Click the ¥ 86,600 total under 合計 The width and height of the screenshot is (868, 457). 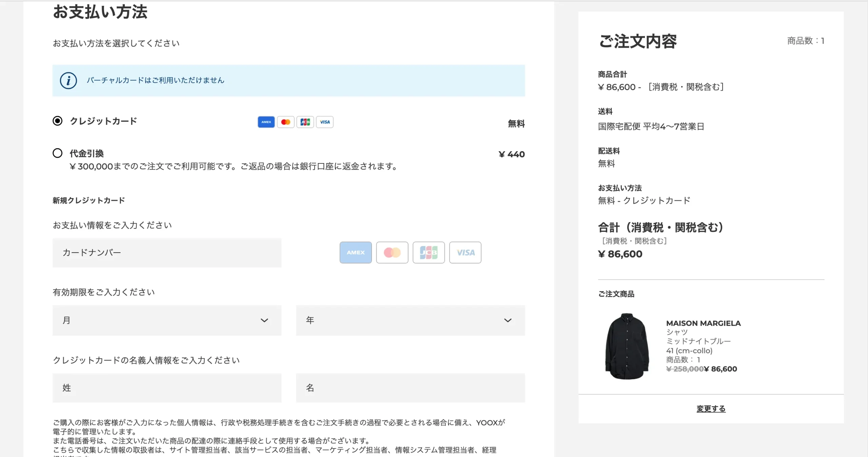(620, 254)
